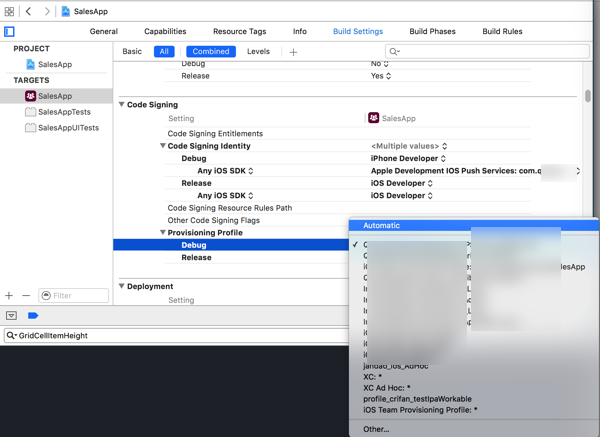
Task: Add a target with plus button
Action: [x=9, y=295]
